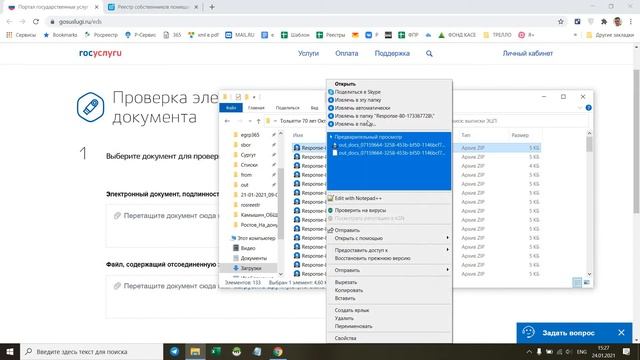Click the Windows taskbar search box

[x=91, y=351]
